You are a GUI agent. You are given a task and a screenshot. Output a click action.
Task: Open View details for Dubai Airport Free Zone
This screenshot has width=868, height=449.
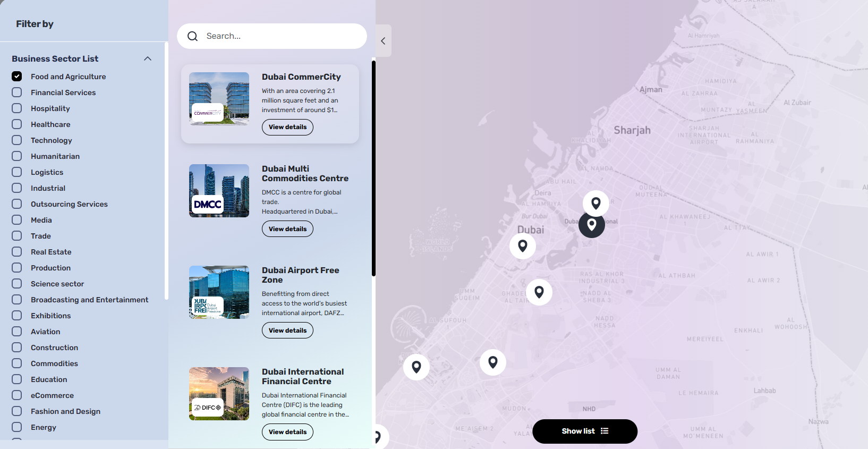287,331
